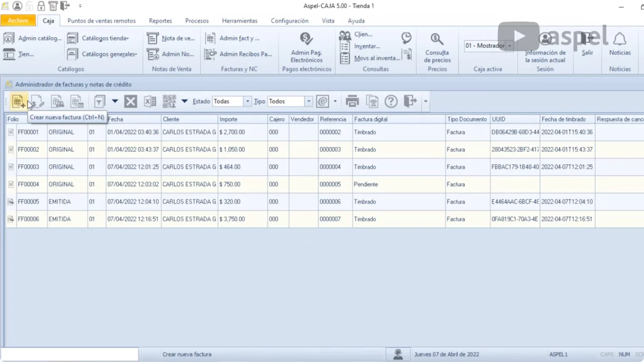Click the Importe column header

[x=242, y=119]
